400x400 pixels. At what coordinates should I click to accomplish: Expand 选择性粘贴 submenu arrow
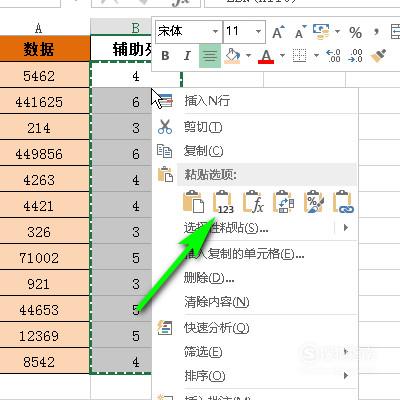346,228
